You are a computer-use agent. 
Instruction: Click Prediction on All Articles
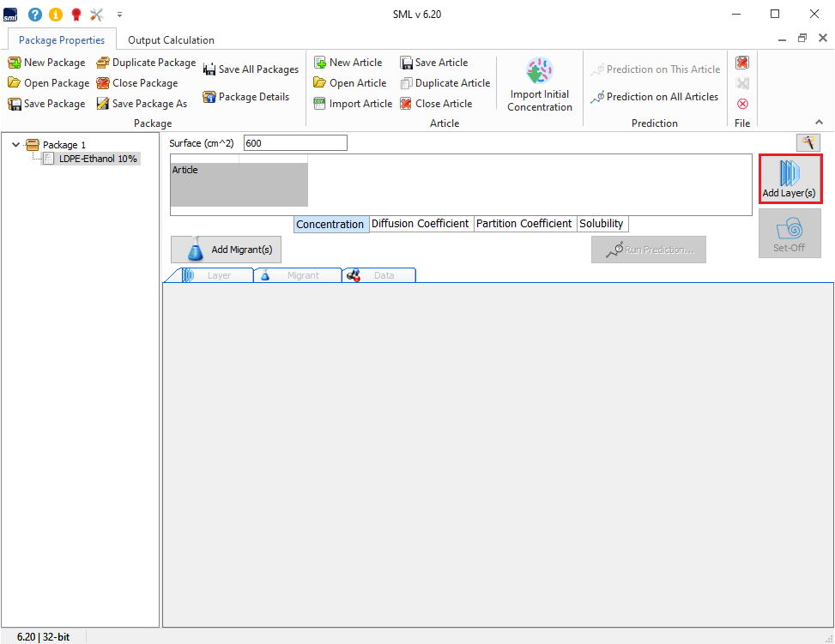pyautogui.click(x=654, y=97)
